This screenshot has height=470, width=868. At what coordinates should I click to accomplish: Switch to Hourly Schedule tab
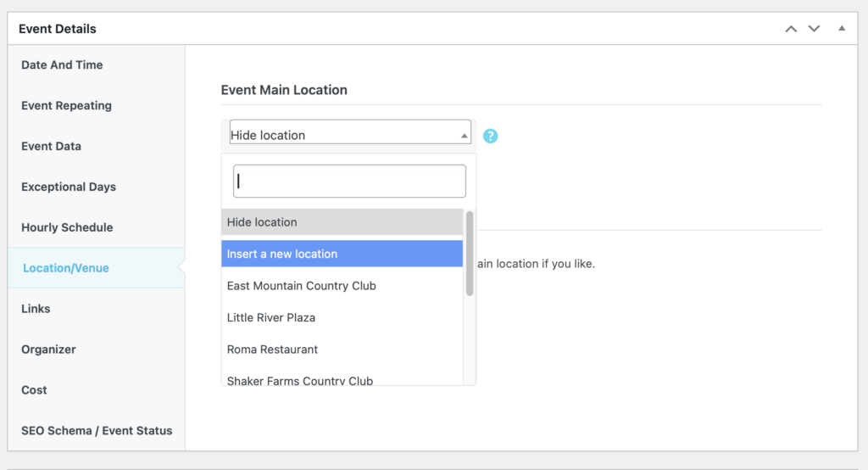coord(67,227)
